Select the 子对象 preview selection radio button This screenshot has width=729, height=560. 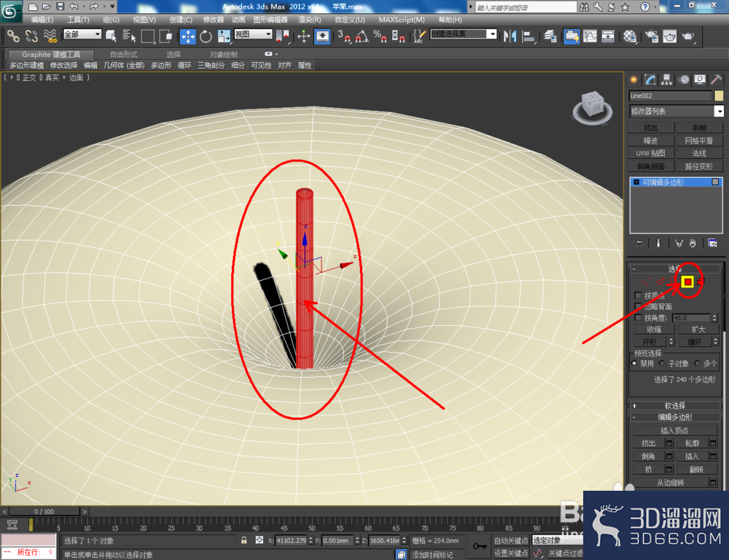click(x=662, y=363)
